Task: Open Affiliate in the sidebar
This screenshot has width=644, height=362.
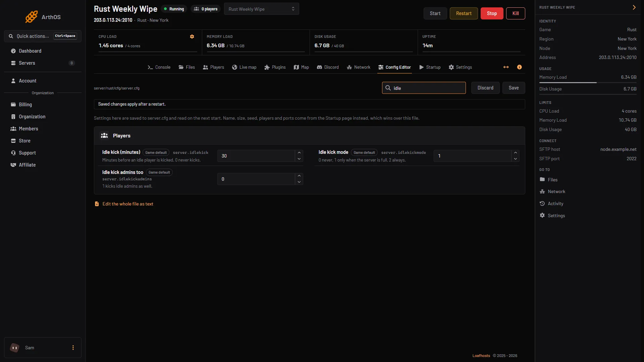Action: (43, 165)
